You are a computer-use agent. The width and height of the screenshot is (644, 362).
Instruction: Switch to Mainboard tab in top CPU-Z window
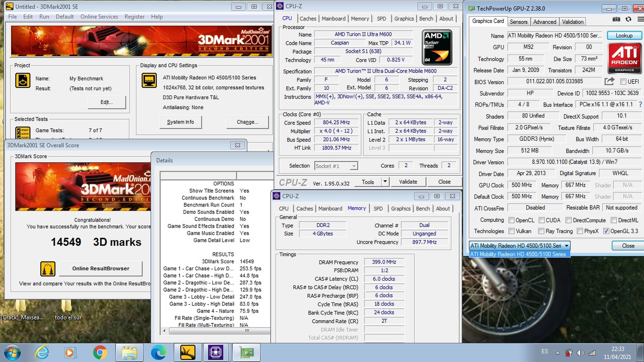333,19
